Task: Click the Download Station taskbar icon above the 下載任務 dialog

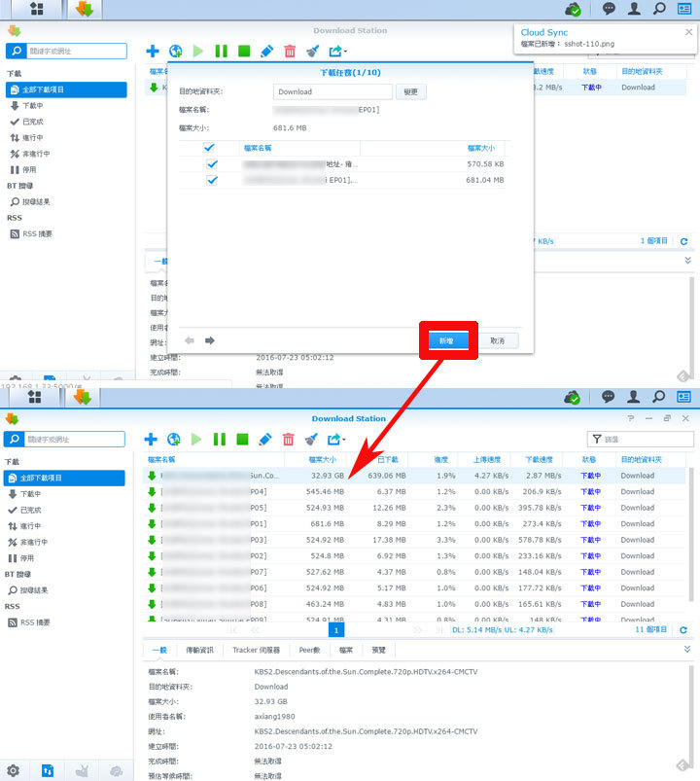Action: click(85, 9)
